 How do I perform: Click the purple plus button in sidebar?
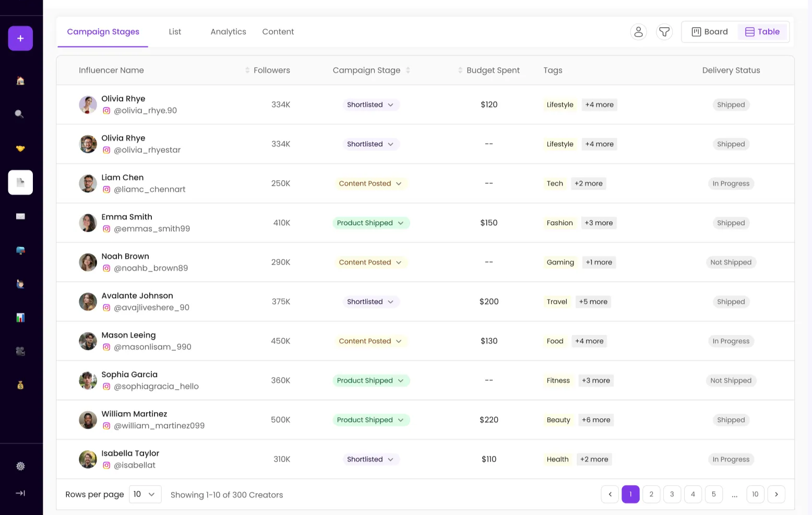(x=20, y=38)
